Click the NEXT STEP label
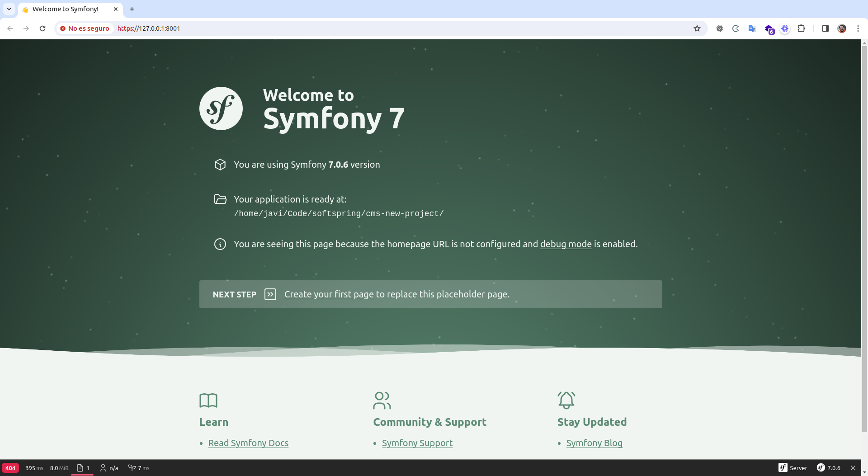The image size is (868, 476). coord(234,294)
